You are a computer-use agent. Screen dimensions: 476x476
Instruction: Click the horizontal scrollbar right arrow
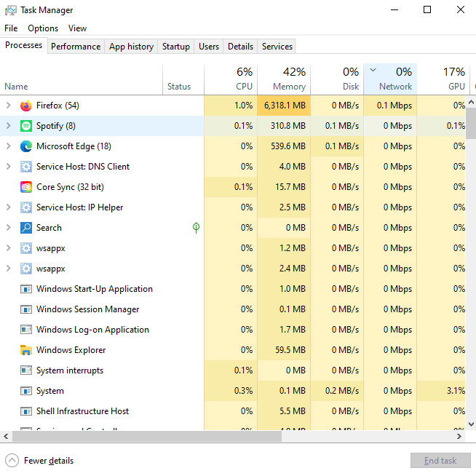459,436
